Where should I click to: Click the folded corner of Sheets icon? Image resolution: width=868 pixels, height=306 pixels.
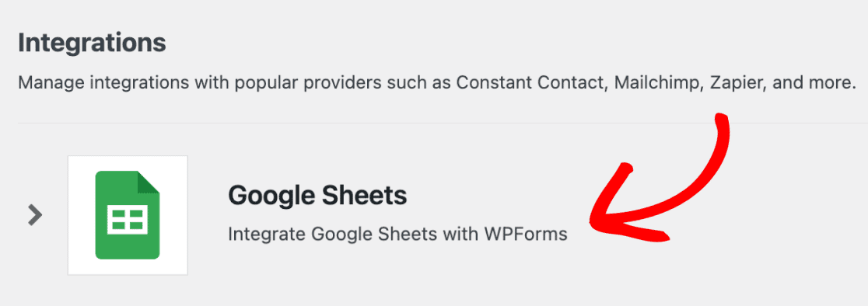pos(149,183)
